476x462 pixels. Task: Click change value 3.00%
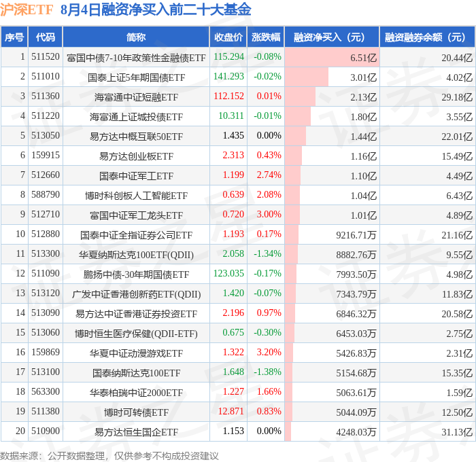point(269,215)
